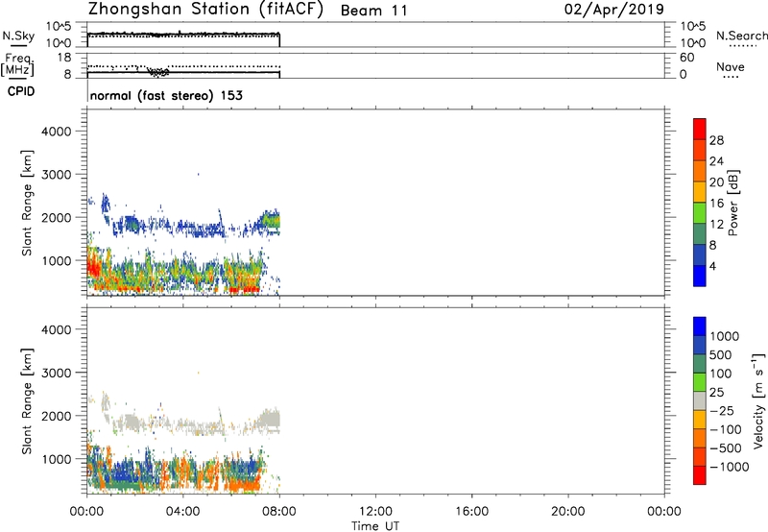
Task: Click the "3000" tick in the velocity panel
Action: point(57,373)
